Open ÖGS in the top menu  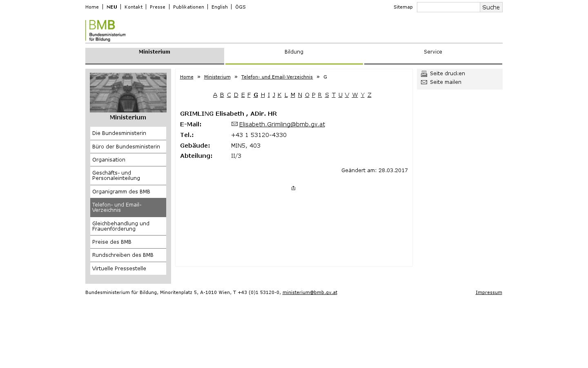click(241, 7)
